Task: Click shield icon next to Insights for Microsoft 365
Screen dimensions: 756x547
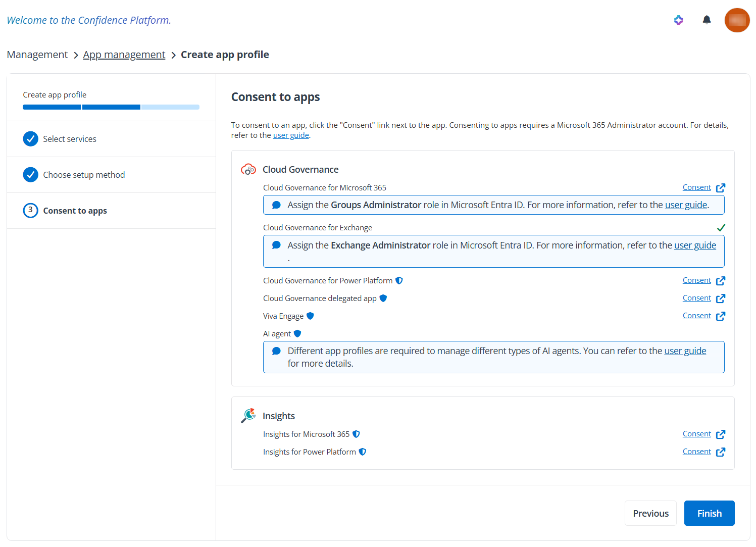Action: click(356, 434)
